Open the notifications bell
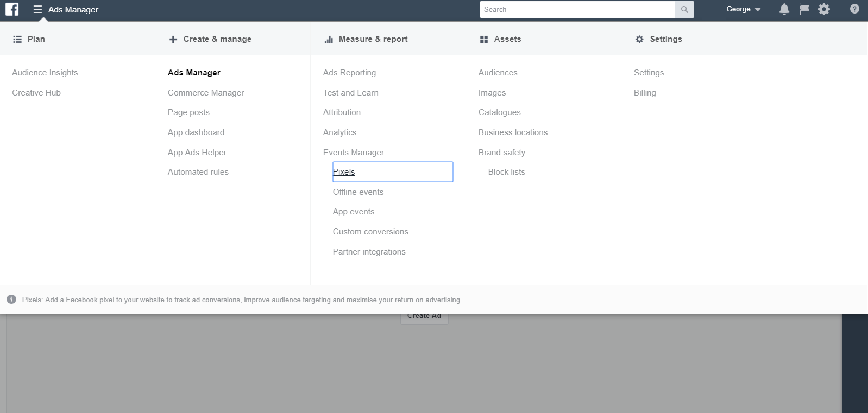 [x=784, y=9]
